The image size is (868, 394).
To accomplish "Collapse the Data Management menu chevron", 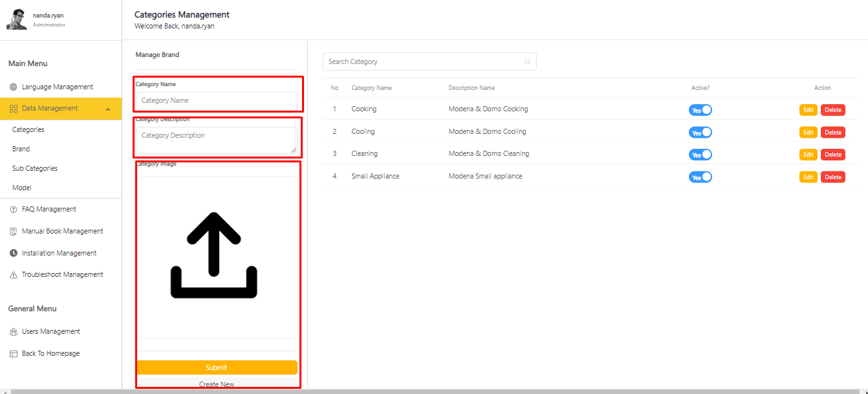I will pyautogui.click(x=108, y=109).
